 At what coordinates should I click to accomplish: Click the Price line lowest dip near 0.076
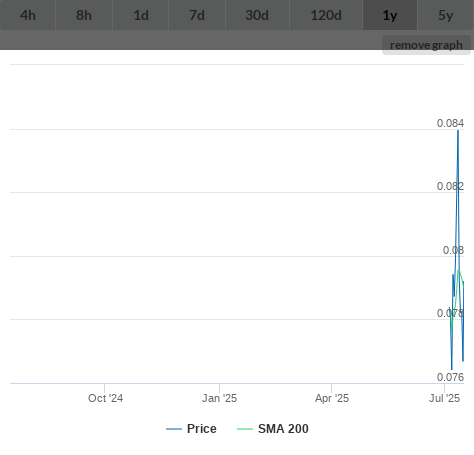452,369
